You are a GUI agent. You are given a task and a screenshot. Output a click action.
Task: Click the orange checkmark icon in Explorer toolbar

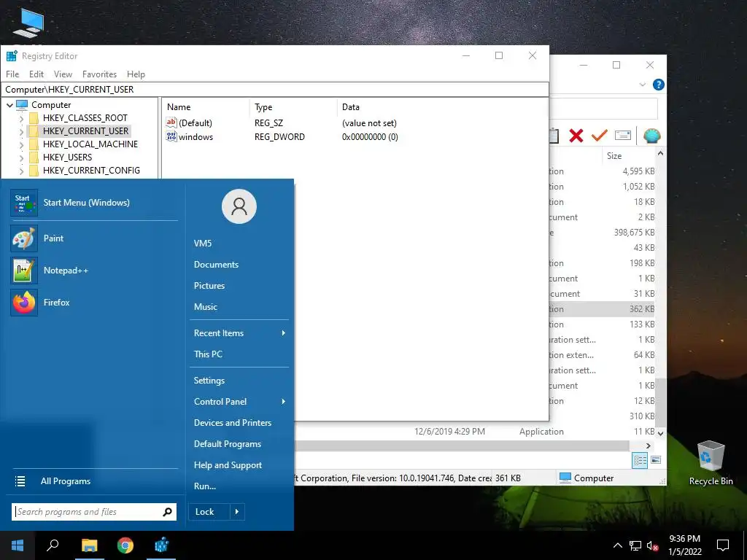point(600,136)
